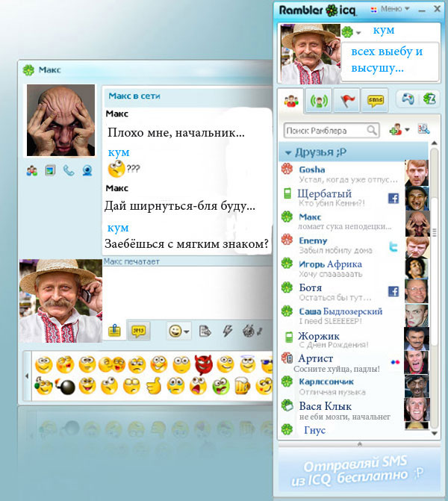Open the status dropdown beside green flower

tap(359, 33)
